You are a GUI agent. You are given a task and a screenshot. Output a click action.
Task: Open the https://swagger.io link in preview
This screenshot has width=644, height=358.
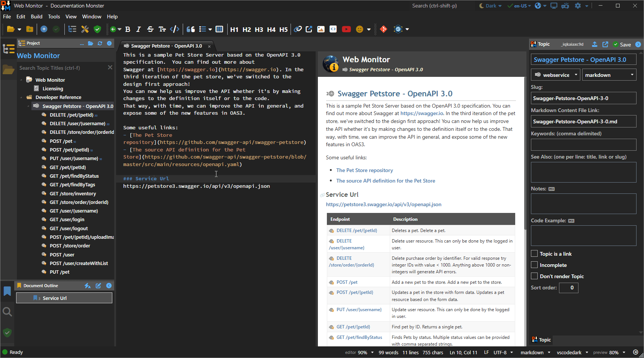pyautogui.click(x=422, y=113)
